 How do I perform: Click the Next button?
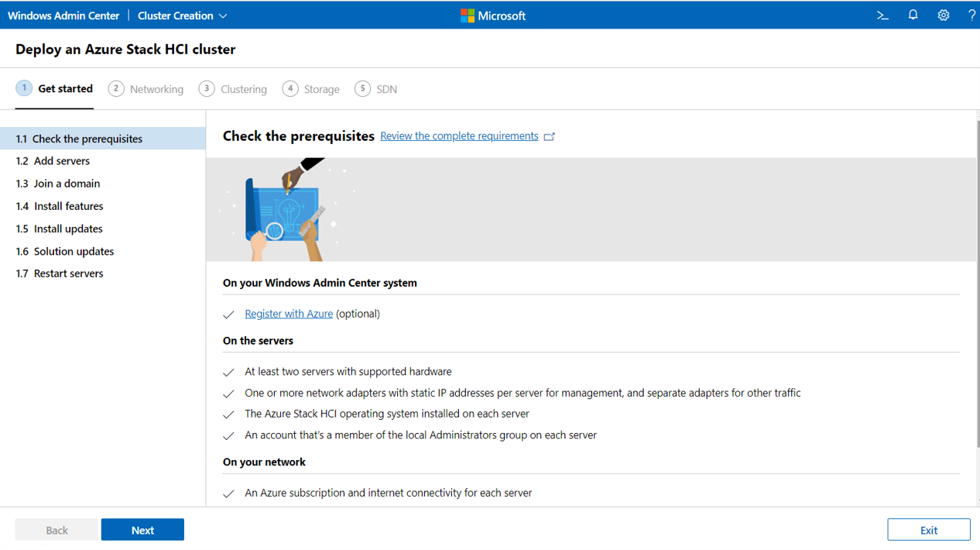point(142,529)
